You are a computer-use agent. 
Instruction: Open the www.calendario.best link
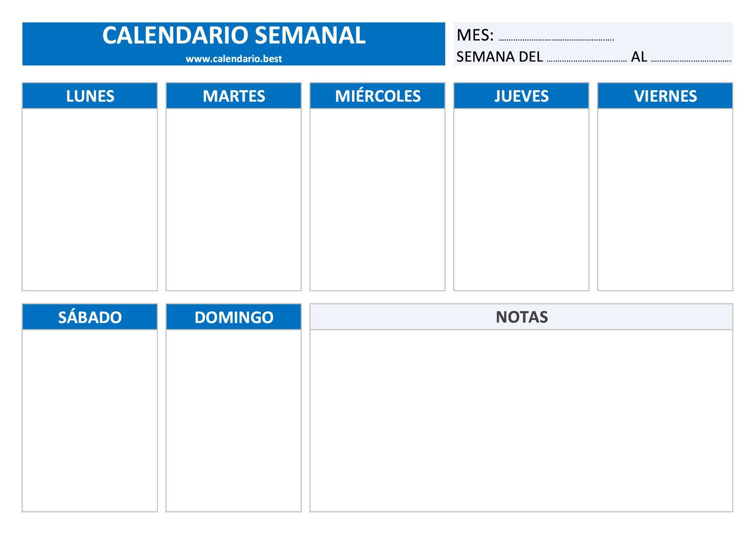click(x=234, y=59)
